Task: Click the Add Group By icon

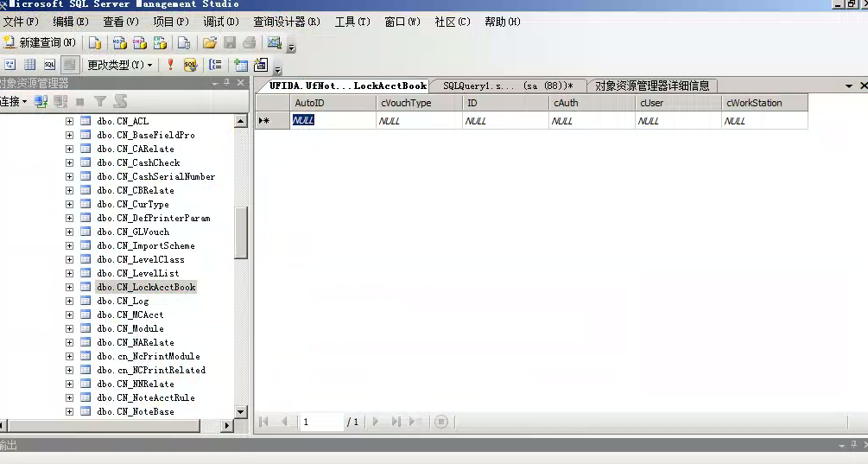Action: pyautogui.click(x=215, y=65)
